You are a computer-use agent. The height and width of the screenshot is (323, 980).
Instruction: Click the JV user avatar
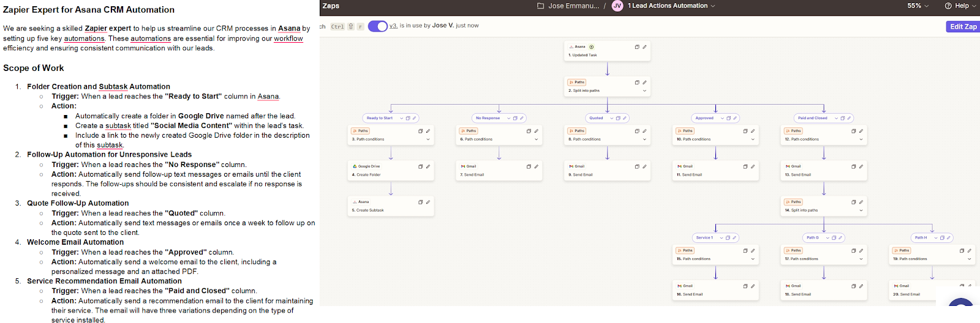coord(617,6)
